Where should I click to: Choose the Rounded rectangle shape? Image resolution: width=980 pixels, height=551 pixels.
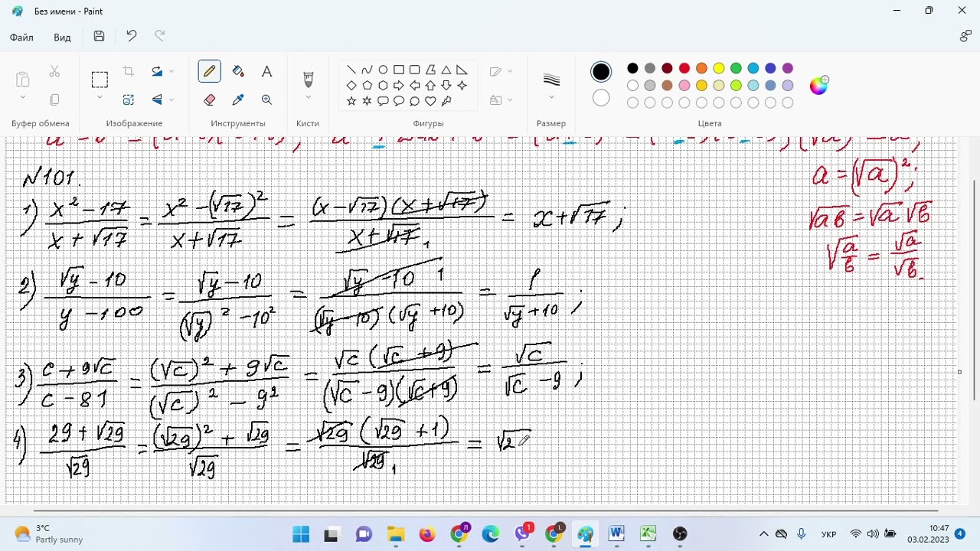click(414, 70)
